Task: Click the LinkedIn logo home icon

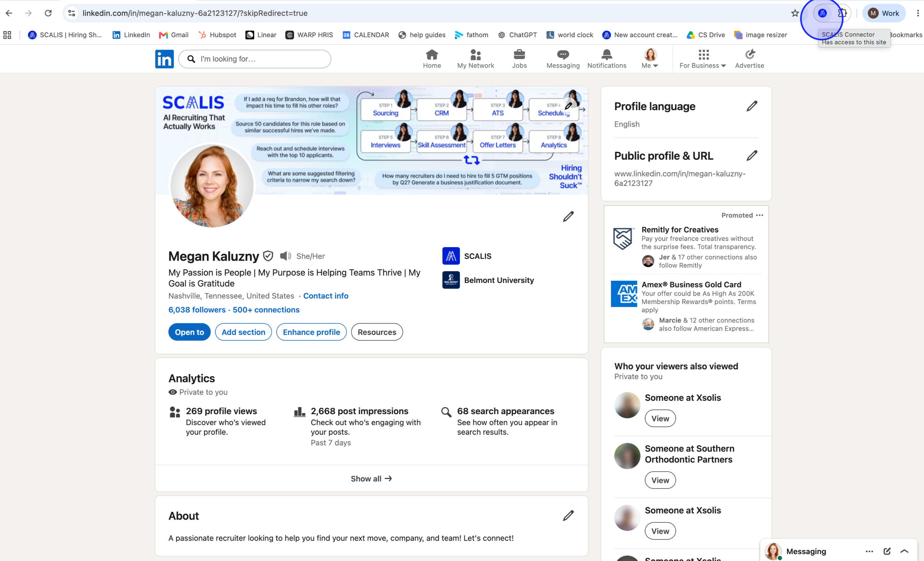Action: 164,59
